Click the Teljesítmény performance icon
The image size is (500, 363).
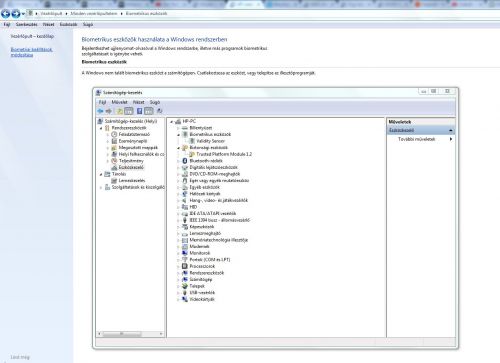pos(114,161)
